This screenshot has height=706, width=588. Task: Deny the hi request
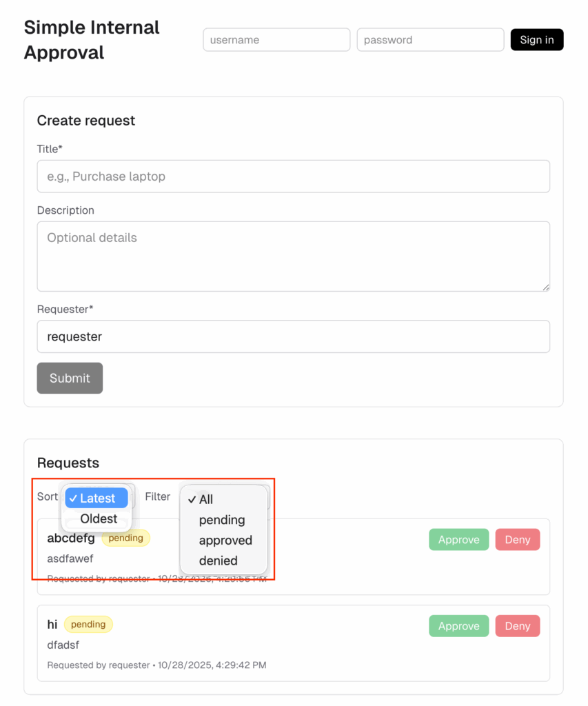(517, 626)
